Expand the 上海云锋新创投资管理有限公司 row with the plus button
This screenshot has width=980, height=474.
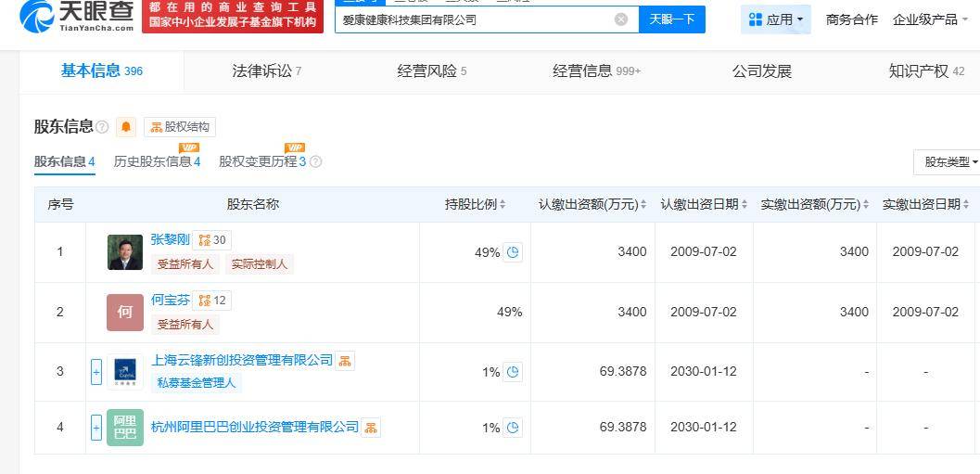click(x=95, y=372)
